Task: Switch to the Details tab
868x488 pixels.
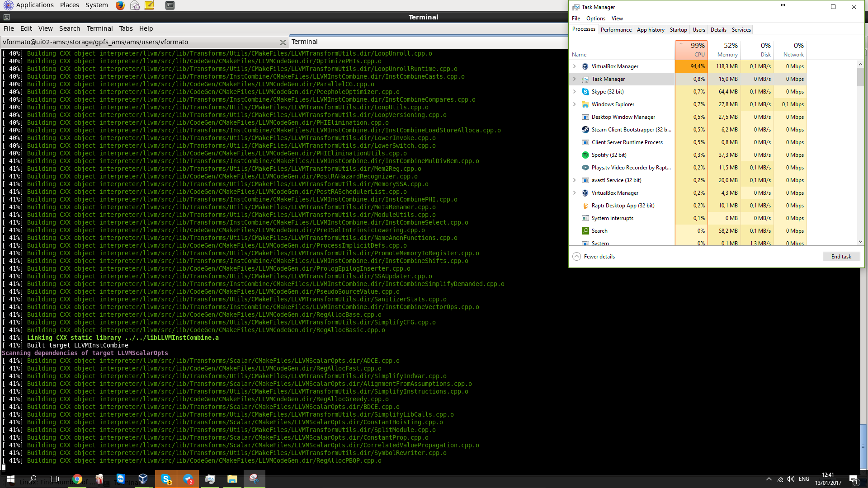Action: (718, 30)
